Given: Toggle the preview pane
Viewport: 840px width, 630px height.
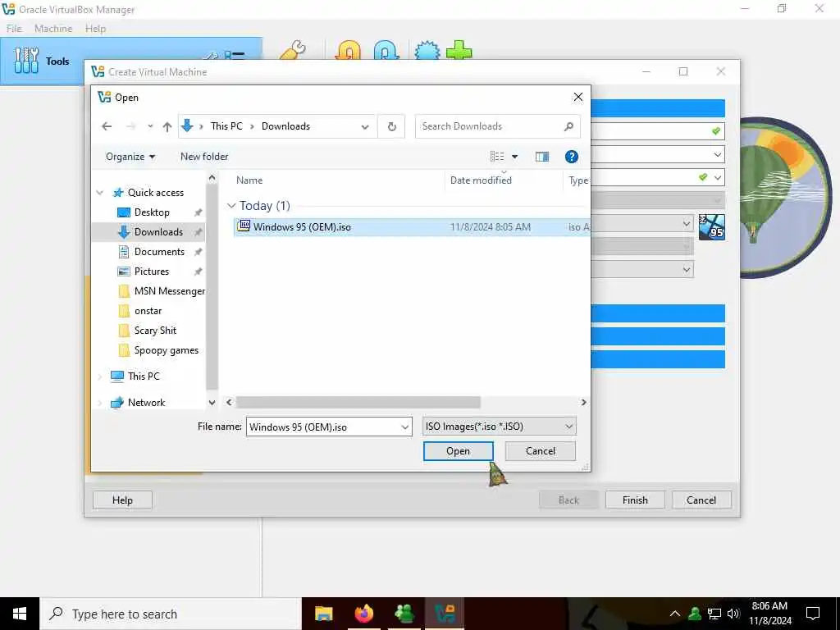Looking at the screenshot, I should (542, 157).
